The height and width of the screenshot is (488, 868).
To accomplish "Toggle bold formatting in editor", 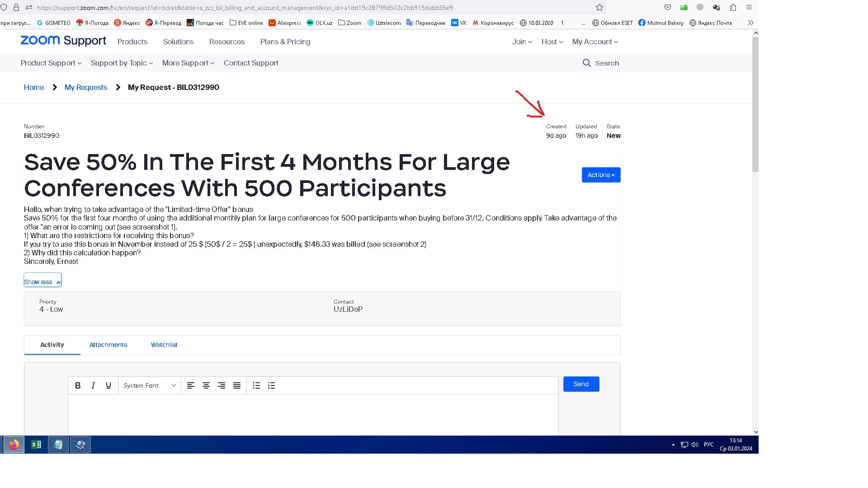I will click(78, 385).
